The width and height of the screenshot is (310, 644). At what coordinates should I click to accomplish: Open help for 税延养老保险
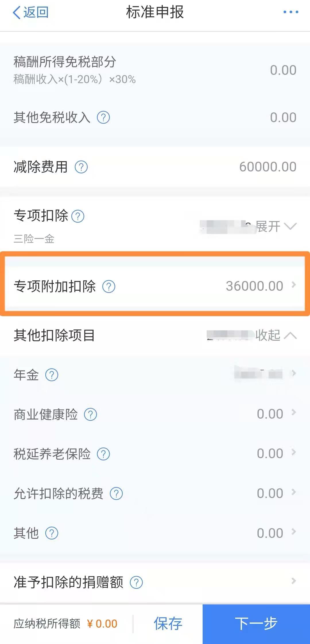click(x=103, y=454)
